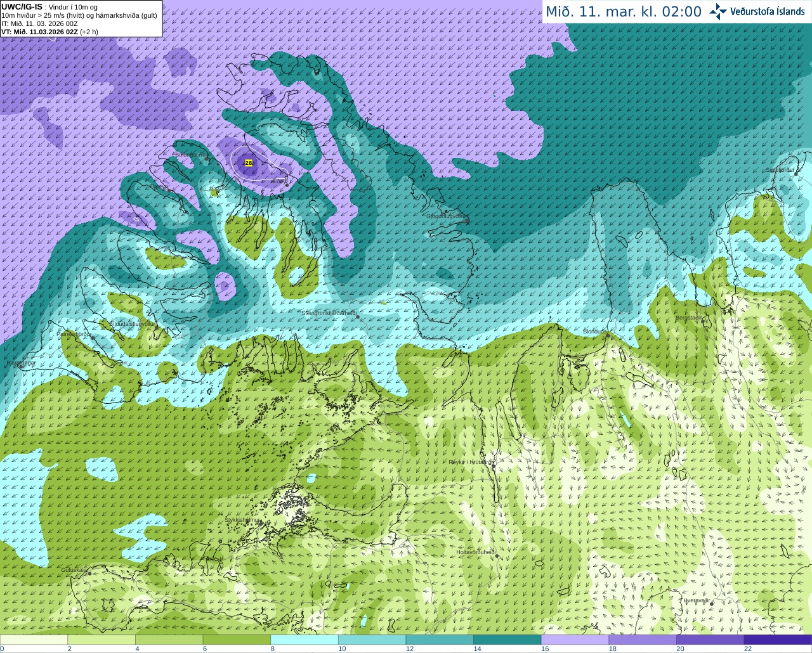Click the Stykkishólmur station label
812x653 pixels.
pos(242,519)
